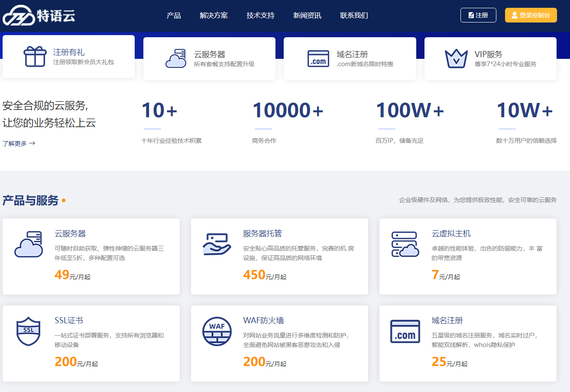The width and height of the screenshot is (570, 392).
Task: Click the user icon in 登录控制台 button
Action: click(x=515, y=15)
